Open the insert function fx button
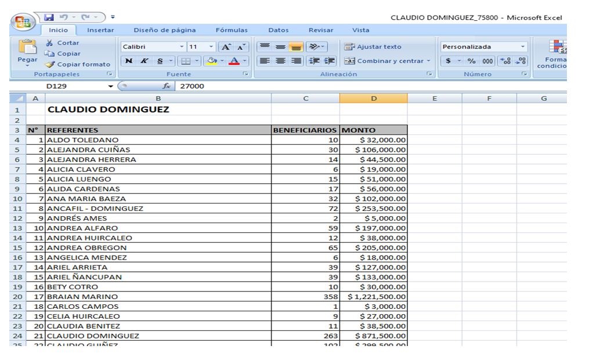The image size is (589, 364). 167,86
